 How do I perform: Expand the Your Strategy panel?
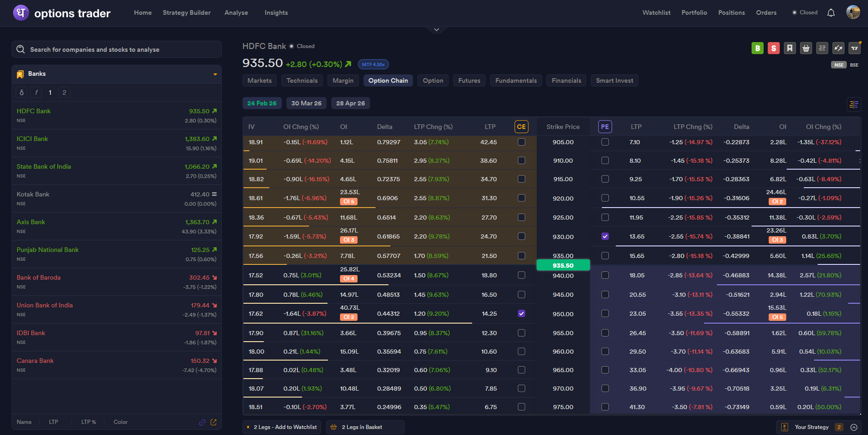(854, 427)
